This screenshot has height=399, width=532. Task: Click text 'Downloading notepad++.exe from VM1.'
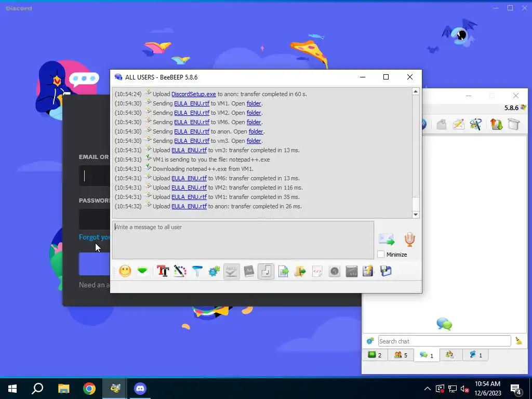point(203,169)
